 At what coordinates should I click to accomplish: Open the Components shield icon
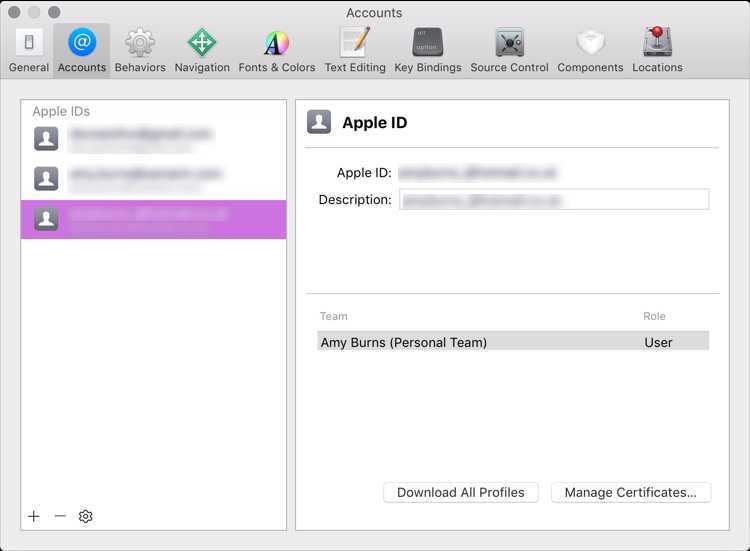[590, 42]
